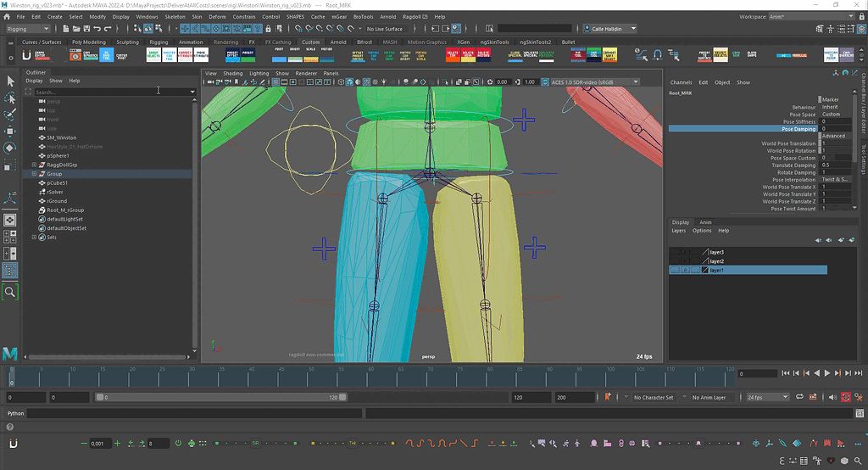868x470 pixels.
Task: Open the Workspace Anim dropdown
Action: [811, 17]
